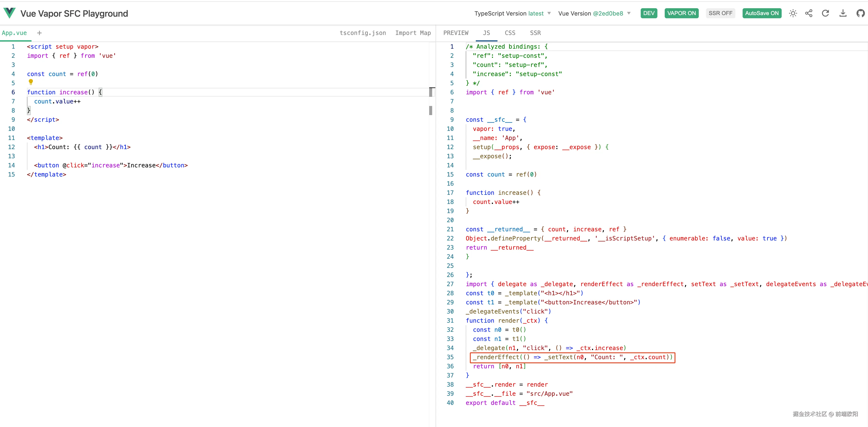Click the Vue logo icon

9,13
